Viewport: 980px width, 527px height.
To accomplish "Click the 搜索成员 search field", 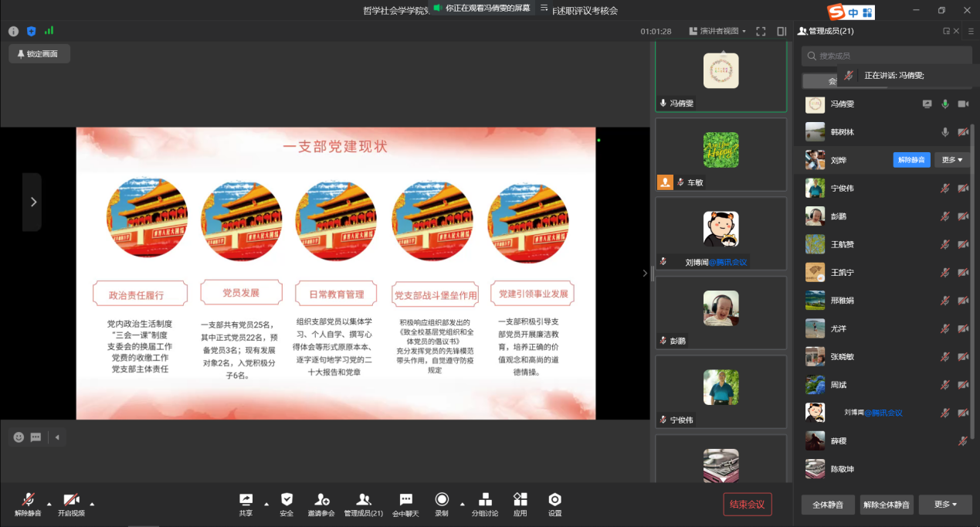I will pos(888,56).
